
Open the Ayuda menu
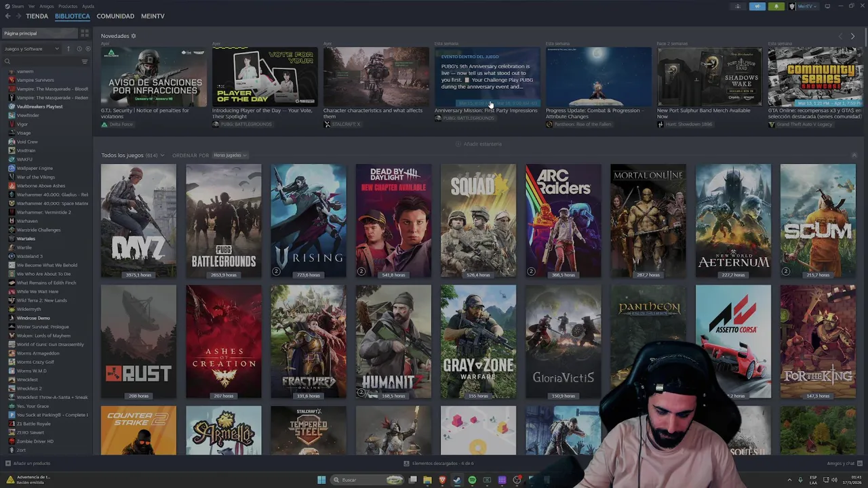click(x=88, y=6)
